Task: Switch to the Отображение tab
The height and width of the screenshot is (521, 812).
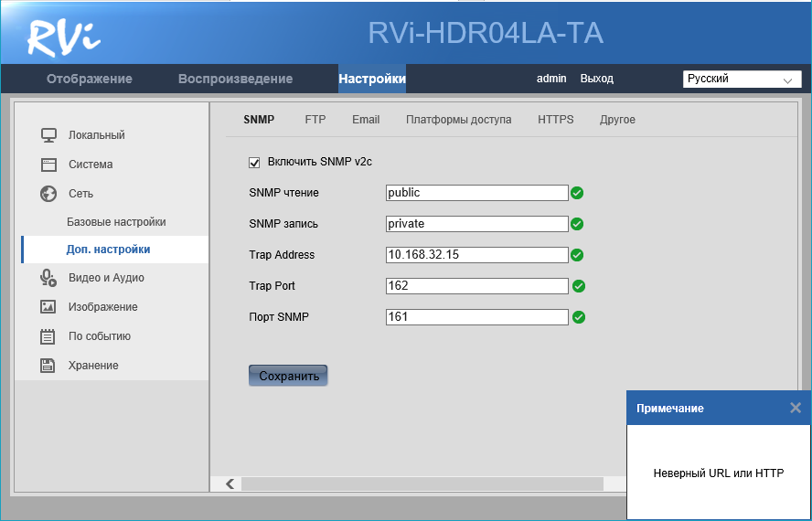Action: [90, 79]
